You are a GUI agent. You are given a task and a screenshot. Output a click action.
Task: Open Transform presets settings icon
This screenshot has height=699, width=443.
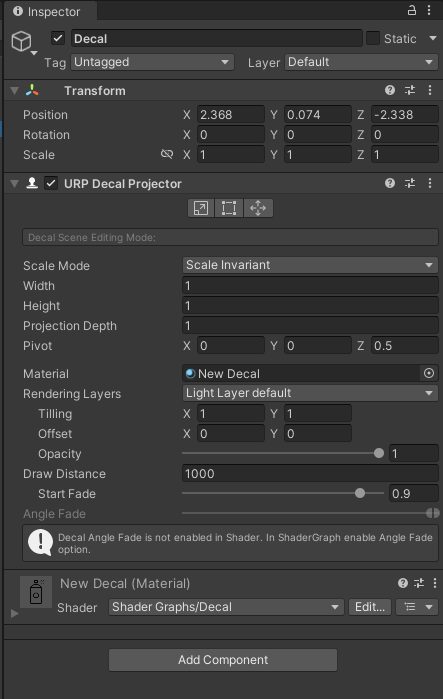pos(410,90)
